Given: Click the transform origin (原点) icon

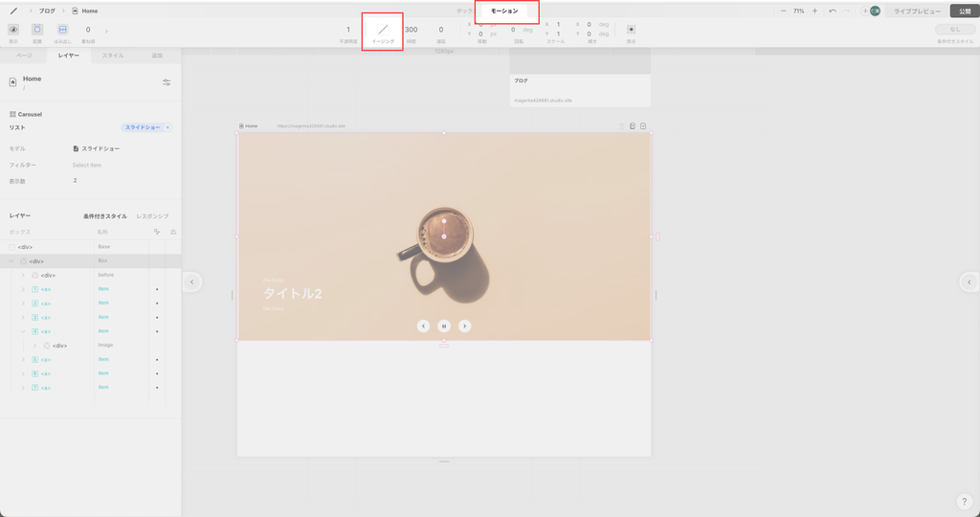Looking at the screenshot, I should (631, 30).
